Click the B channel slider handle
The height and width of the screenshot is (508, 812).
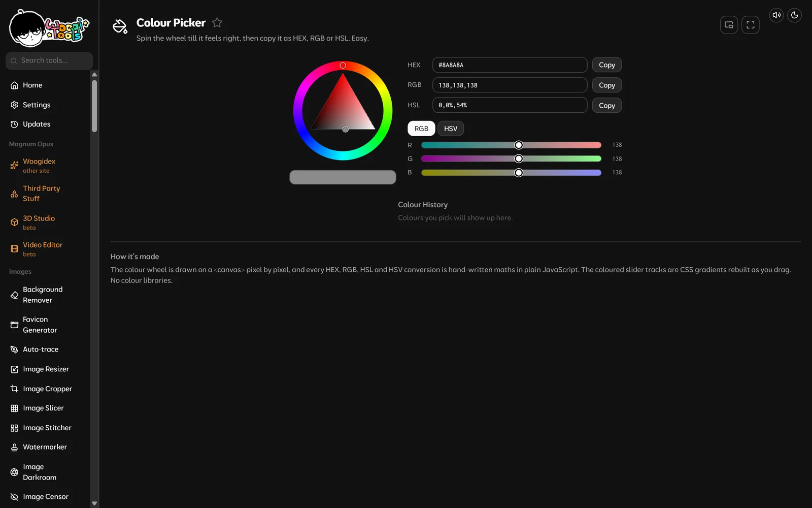click(519, 173)
